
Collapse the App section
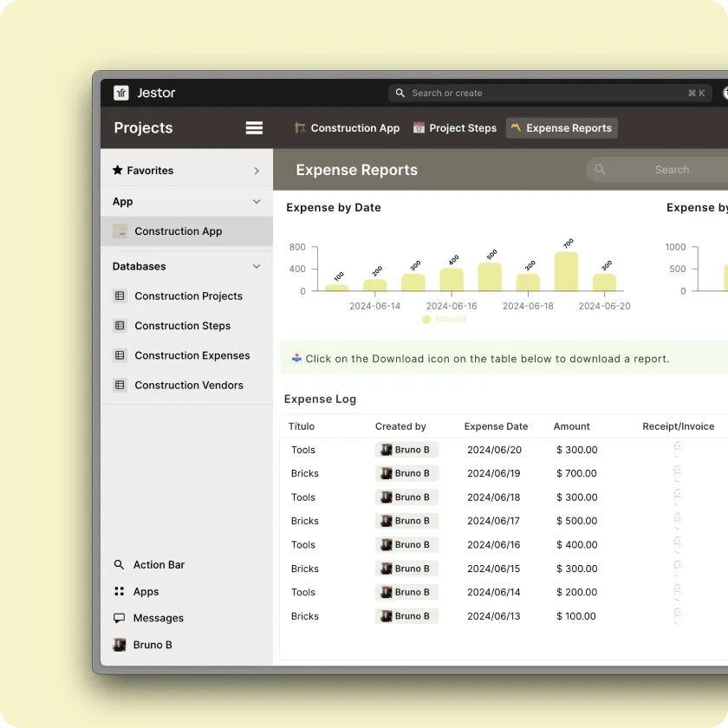click(256, 201)
